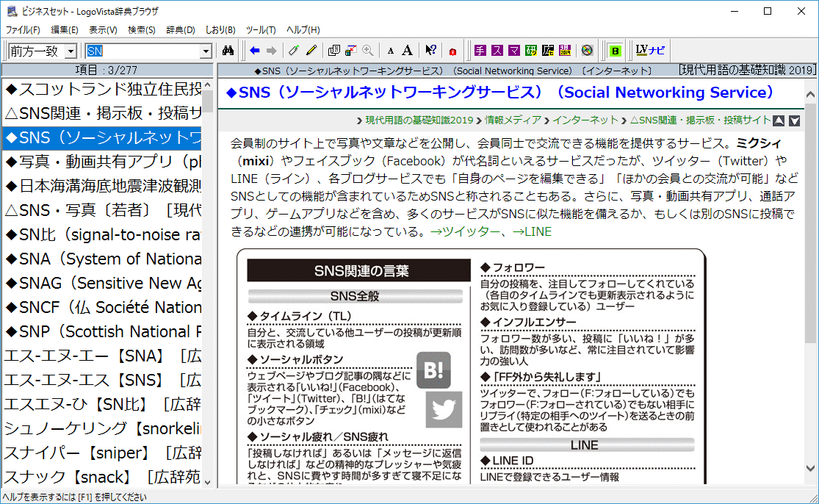The height and width of the screenshot is (504, 819).
Task: Click the SN search input field
Action: click(143, 51)
